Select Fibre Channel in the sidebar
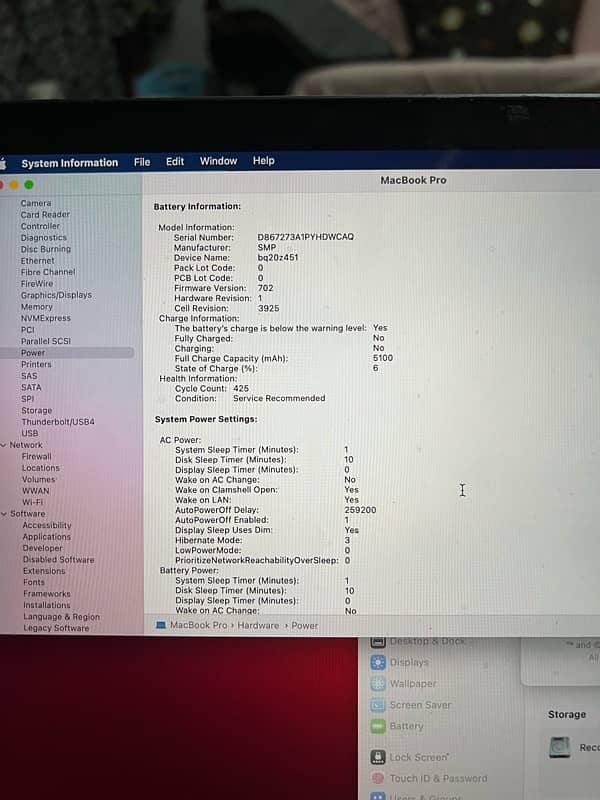This screenshot has width=600, height=800. pyautogui.click(x=47, y=272)
